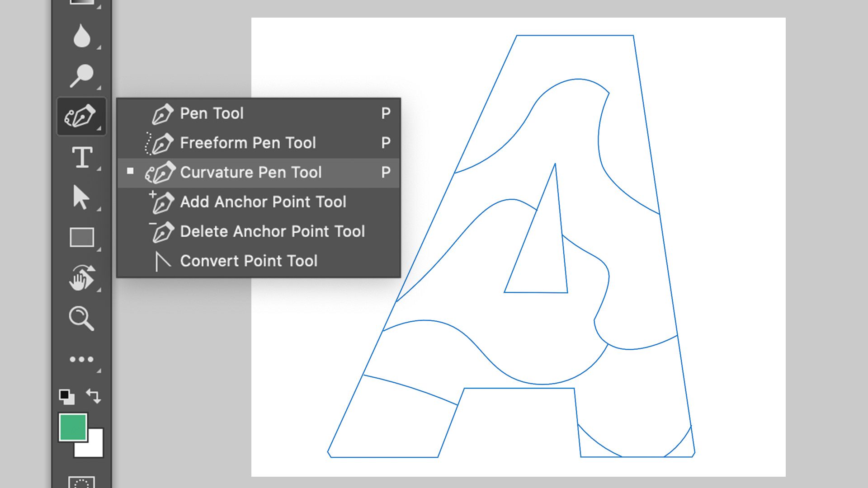Toggle the Curvature Pen Tool indicator square
Image resolution: width=868 pixels, height=488 pixels.
(x=131, y=172)
